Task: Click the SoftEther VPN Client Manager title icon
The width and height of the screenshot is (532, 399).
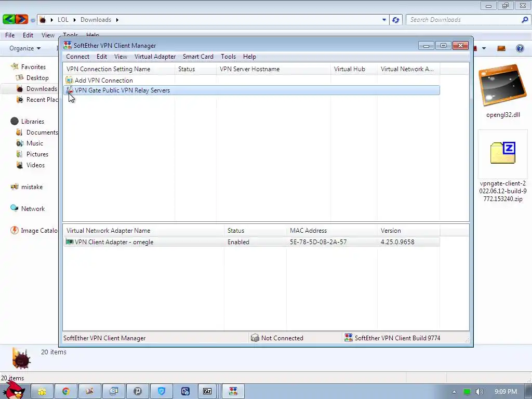Action: (x=68, y=46)
